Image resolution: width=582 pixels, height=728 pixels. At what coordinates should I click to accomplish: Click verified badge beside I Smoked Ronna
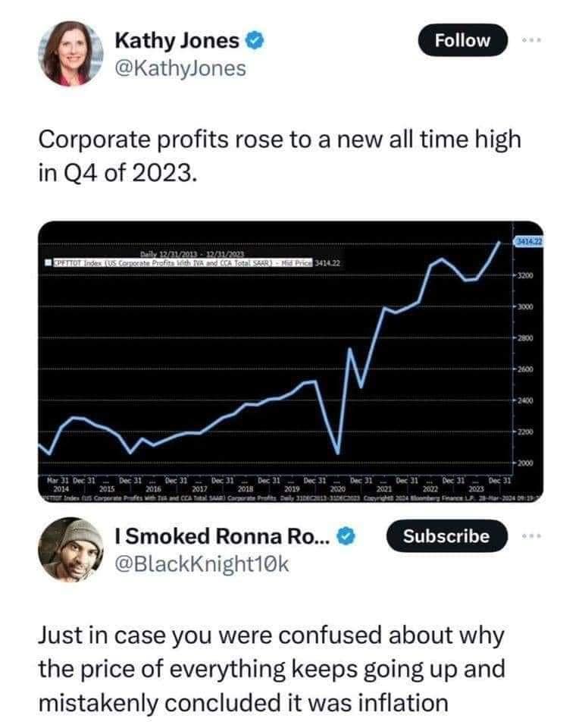pyautogui.click(x=345, y=538)
